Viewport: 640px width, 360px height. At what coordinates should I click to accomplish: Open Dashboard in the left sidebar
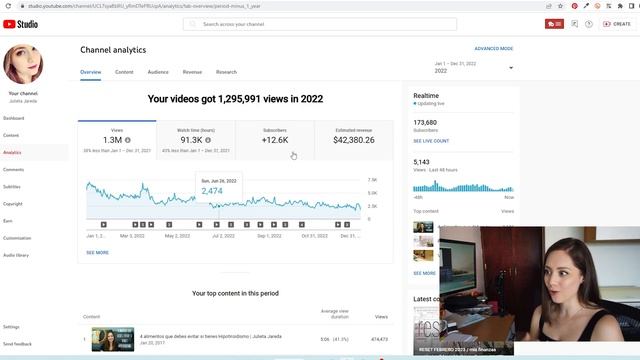(x=14, y=118)
